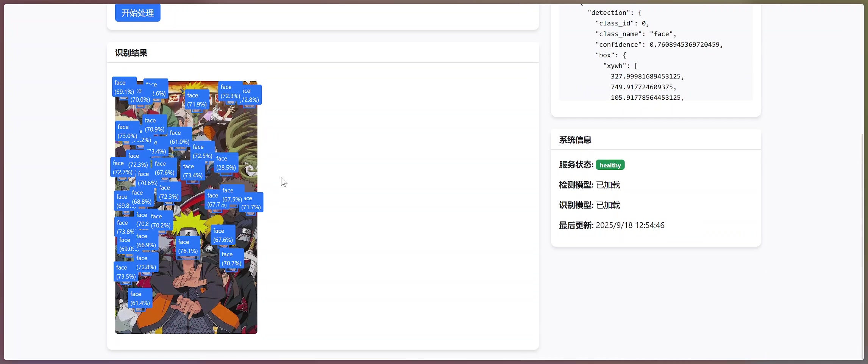
Task: Click the 系统信息 panel heading
Action: (x=575, y=140)
